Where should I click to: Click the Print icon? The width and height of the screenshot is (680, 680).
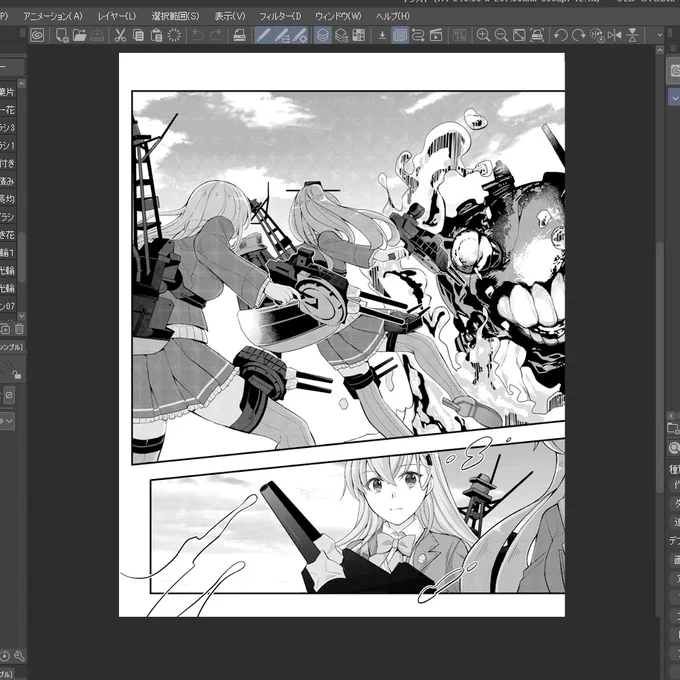[x=239, y=35]
